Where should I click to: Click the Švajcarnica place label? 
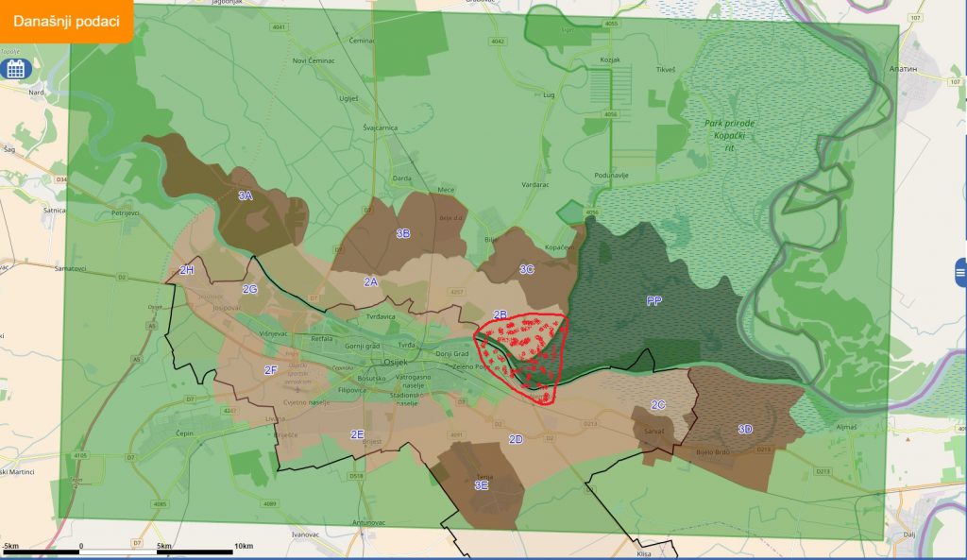381,128
